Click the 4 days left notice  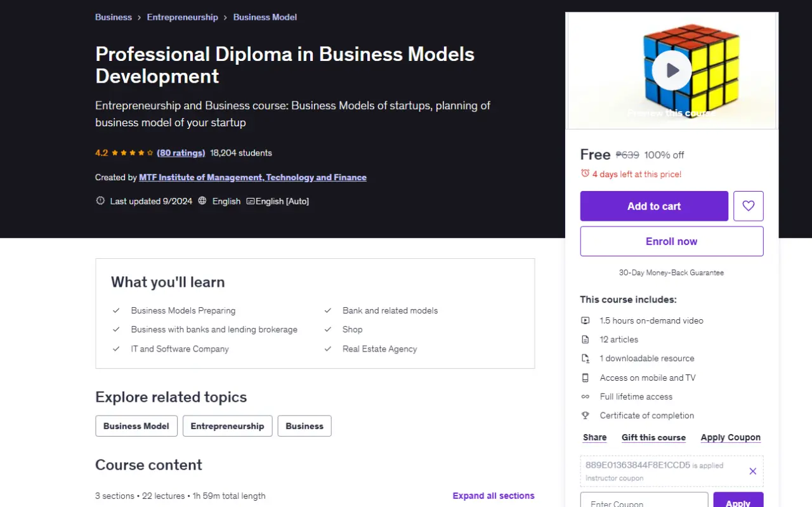637,174
